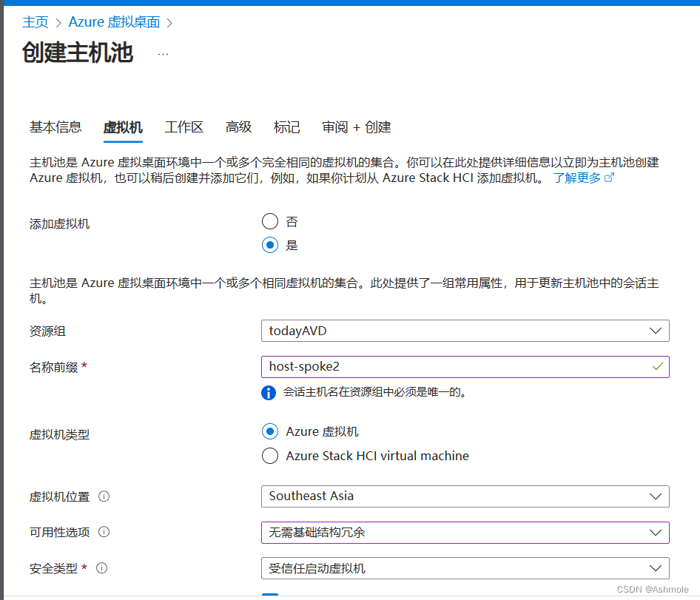This screenshot has height=600, width=700.
Task: Switch to the 审阅 + 创建 tab
Action: click(x=356, y=127)
